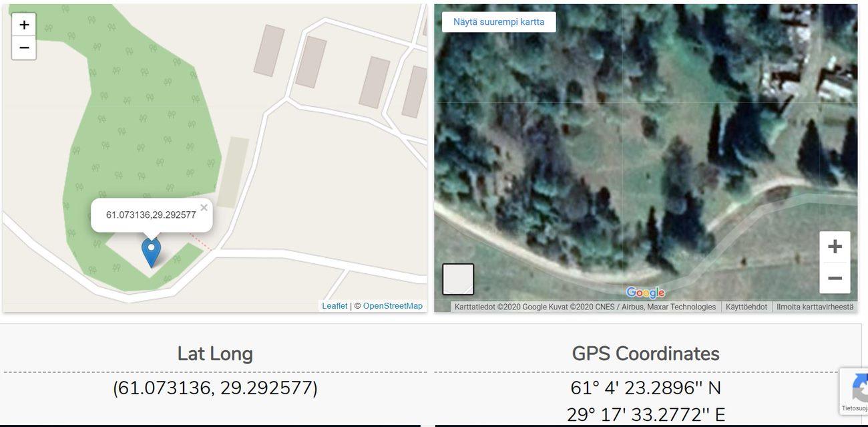
Task: Select the latitude 61° 4' 23.2896'' N
Action: coord(645,388)
